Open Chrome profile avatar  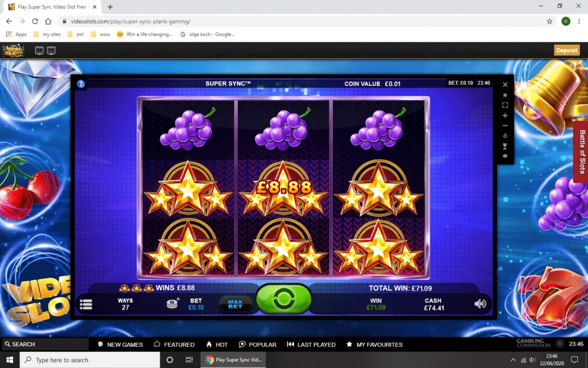click(x=566, y=21)
